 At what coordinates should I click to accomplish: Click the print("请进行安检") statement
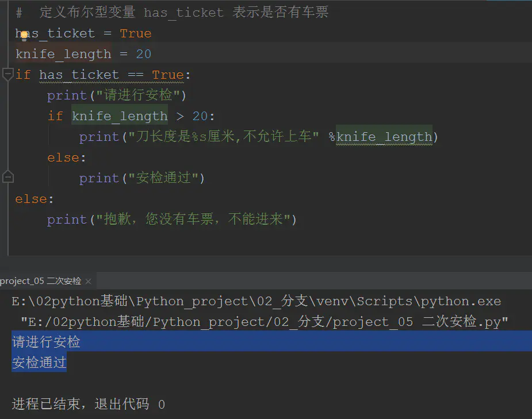pyautogui.click(x=117, y=95)
